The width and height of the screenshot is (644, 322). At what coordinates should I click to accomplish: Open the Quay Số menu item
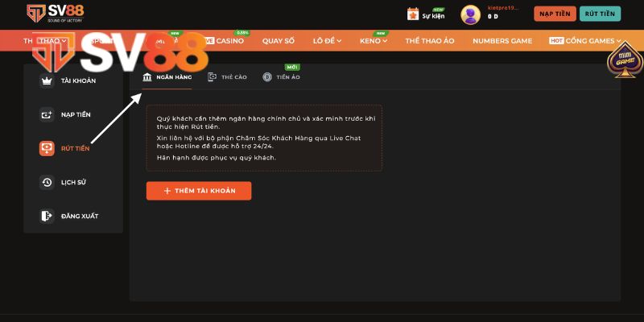tap(279, 41)
